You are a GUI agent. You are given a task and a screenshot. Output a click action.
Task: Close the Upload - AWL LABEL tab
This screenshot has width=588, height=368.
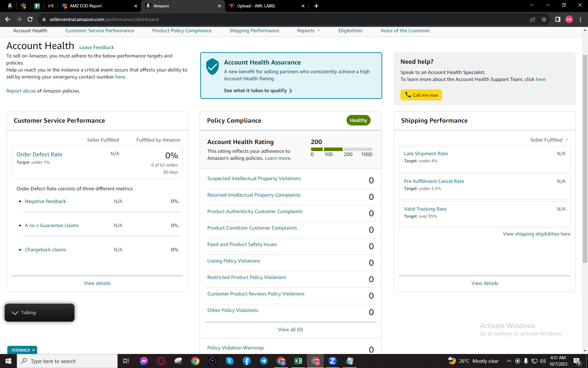tap(303, 6)
